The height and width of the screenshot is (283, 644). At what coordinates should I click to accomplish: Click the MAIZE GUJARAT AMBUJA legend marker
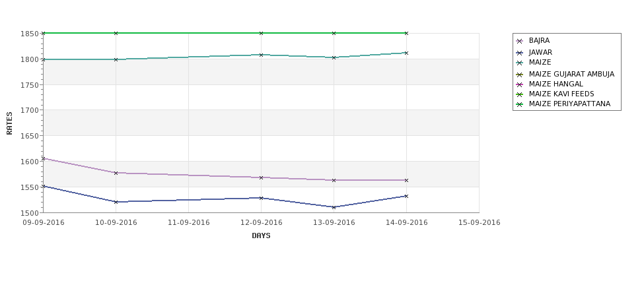[520, 75]
